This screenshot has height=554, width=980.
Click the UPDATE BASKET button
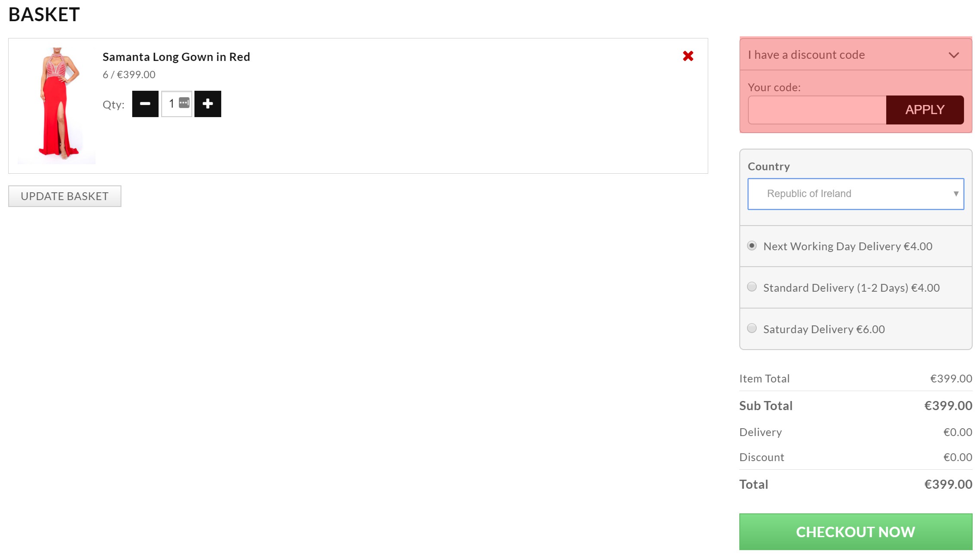click(65, 196)
